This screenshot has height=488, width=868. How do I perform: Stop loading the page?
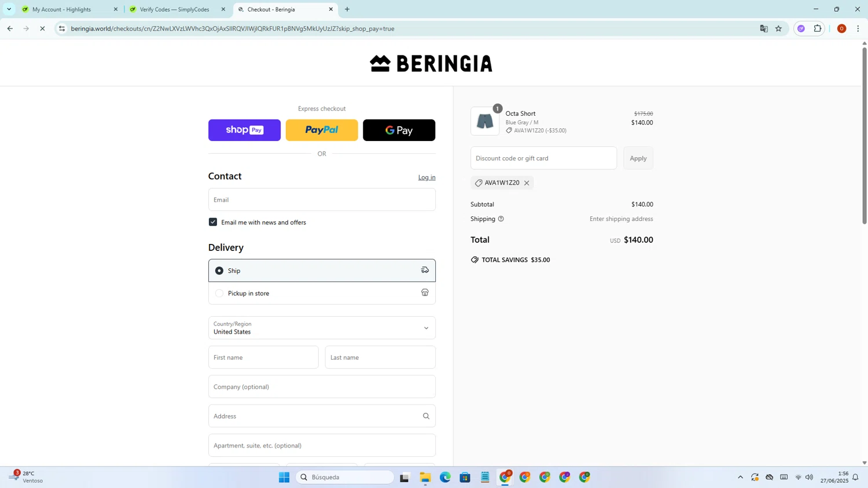pos(42,28)
